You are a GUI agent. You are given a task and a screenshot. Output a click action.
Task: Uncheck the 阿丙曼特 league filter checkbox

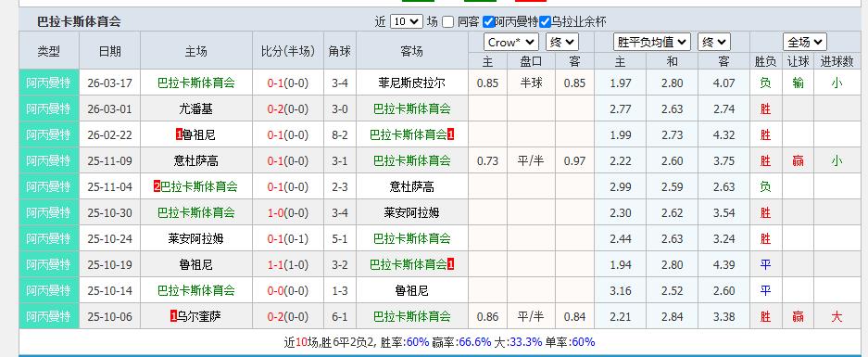click(x=488, y=21)
